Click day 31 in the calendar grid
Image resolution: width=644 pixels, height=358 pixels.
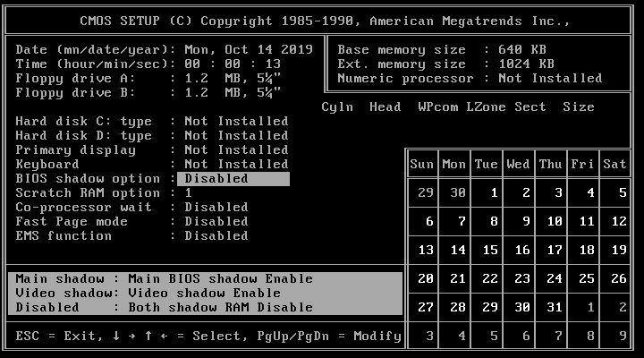click(552, 307)
